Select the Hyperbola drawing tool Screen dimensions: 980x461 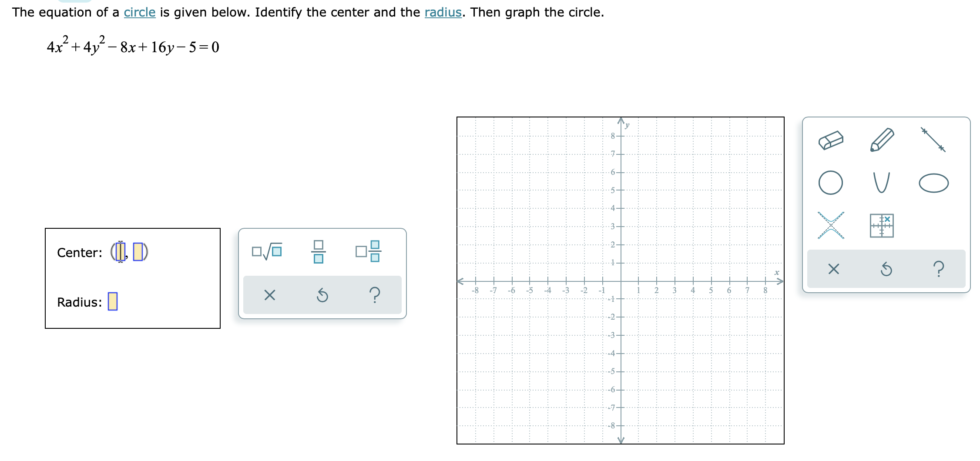tap(831, 225)
